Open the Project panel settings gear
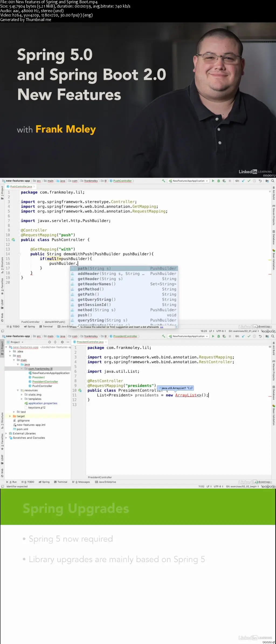 [x=62, y=342]
